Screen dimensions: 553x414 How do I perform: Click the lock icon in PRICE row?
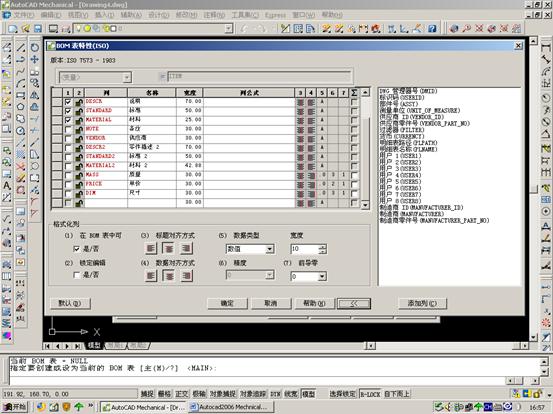pos(79,184)
